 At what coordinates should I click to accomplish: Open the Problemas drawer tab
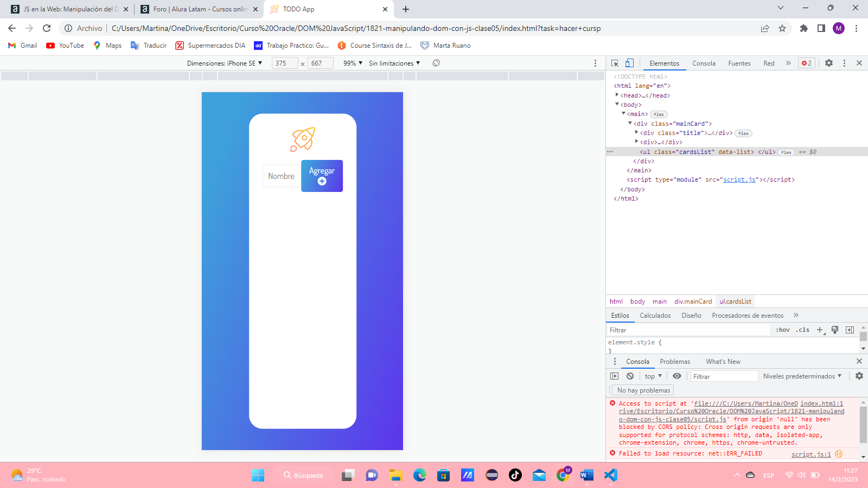(x=675, y=362)
